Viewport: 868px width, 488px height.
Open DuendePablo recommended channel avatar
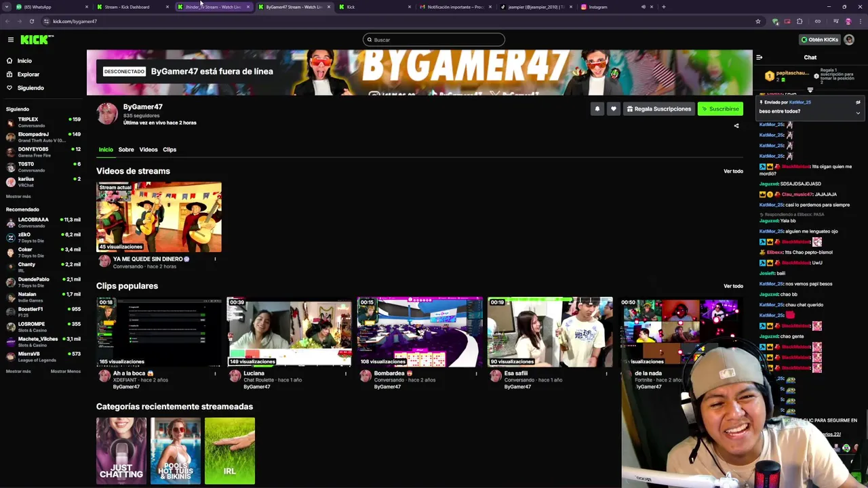tap(10, 282)
